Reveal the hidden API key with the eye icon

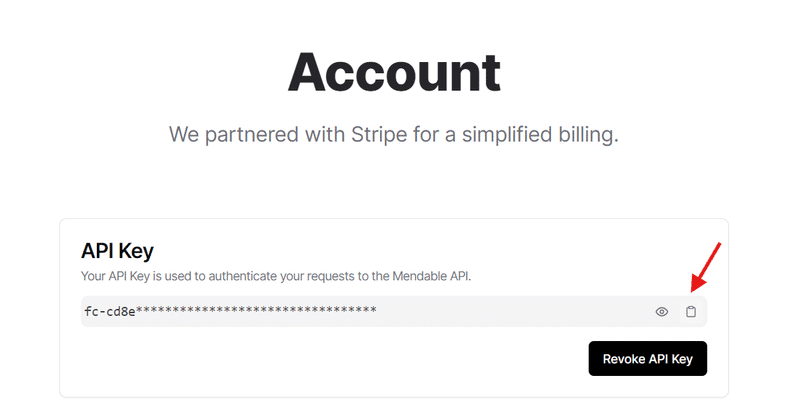(x=662, y=312)
